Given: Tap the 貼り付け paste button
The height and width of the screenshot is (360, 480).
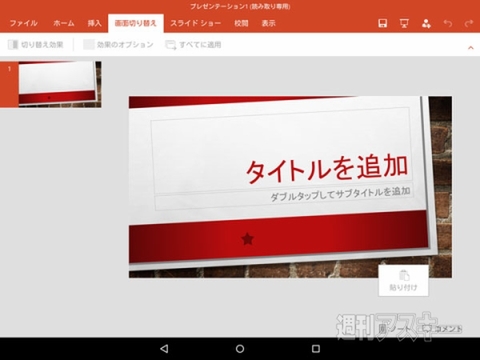Looking at the screenshot, I should [403, 281].
